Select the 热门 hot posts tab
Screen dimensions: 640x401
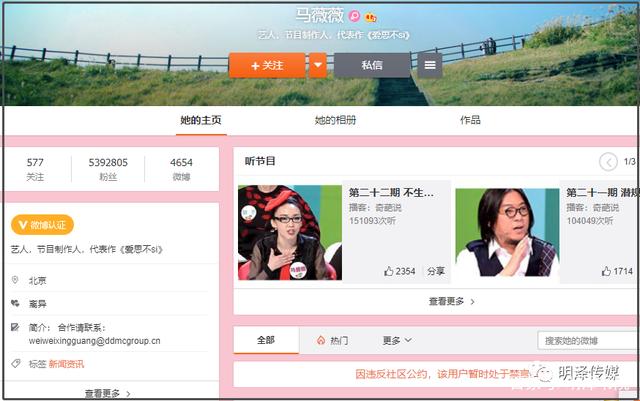point(333,340)
